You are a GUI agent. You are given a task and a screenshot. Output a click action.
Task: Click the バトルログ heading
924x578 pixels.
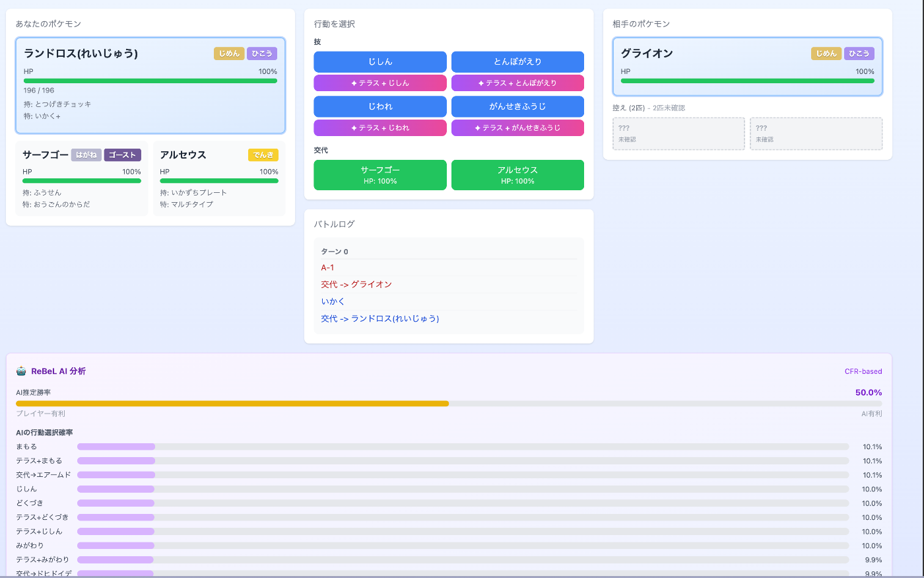(334, 224)
